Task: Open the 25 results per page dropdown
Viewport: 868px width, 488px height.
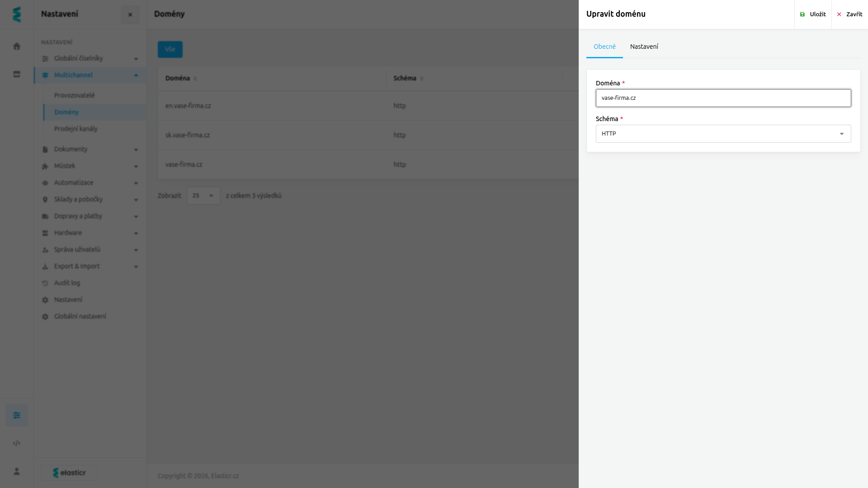Action: tap(203, 196)
